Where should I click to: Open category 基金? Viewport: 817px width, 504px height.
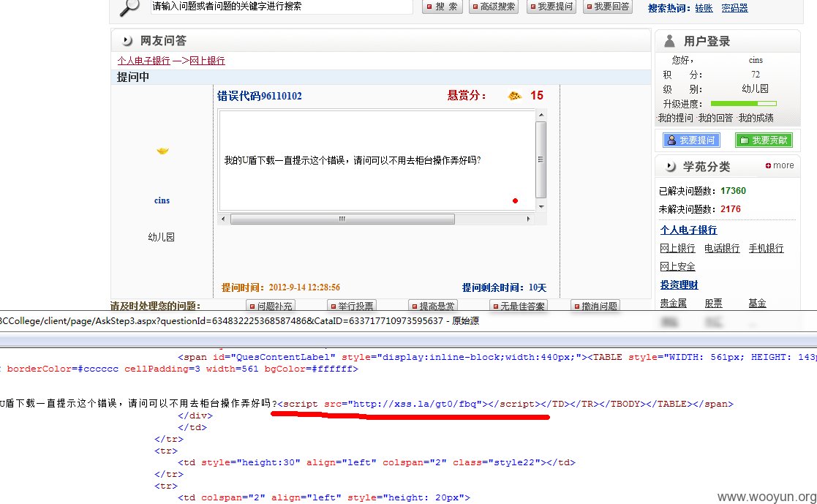pyautogui.click(x=757, y=303)
